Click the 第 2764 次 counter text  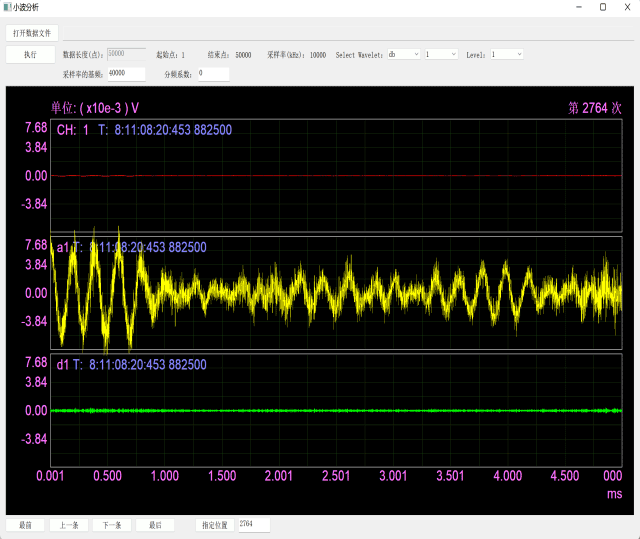point(595,108)
